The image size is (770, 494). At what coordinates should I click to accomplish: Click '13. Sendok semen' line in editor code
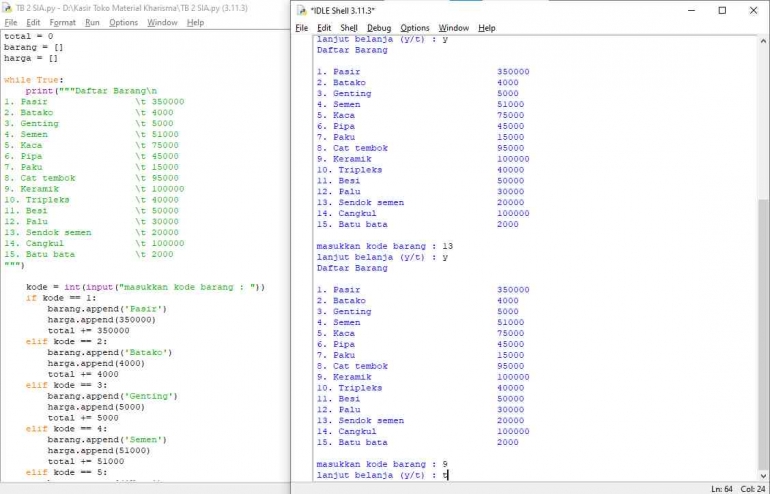click(x=91, y=232)
